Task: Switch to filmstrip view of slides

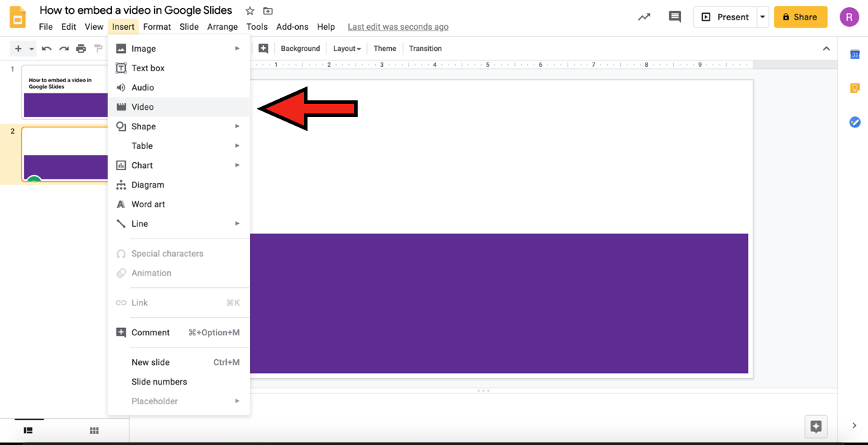Action: pyautogui.click(x=28, y=431)
